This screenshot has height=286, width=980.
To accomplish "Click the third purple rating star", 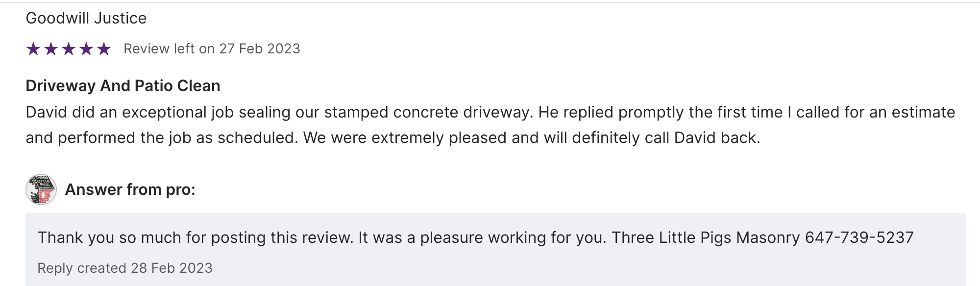I will 69,49.
